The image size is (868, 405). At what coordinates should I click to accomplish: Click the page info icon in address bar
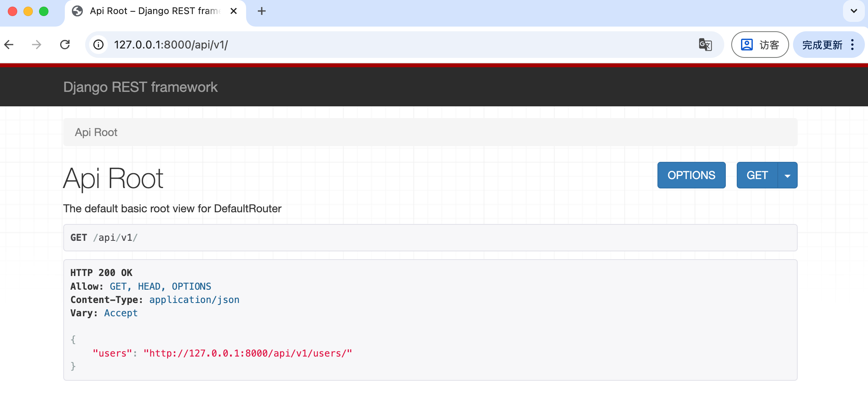[98, 45]
